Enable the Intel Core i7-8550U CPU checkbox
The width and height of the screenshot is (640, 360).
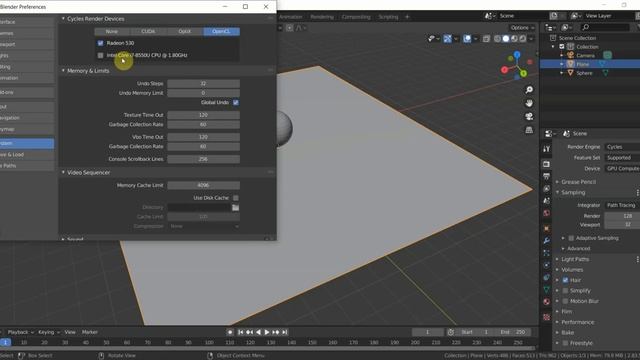tap(100, 55)
